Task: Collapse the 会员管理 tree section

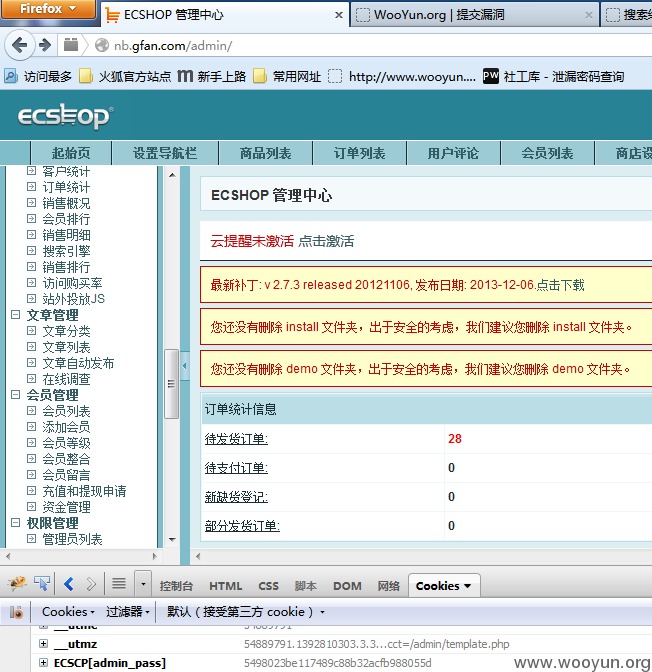Action: coord(15,394)
